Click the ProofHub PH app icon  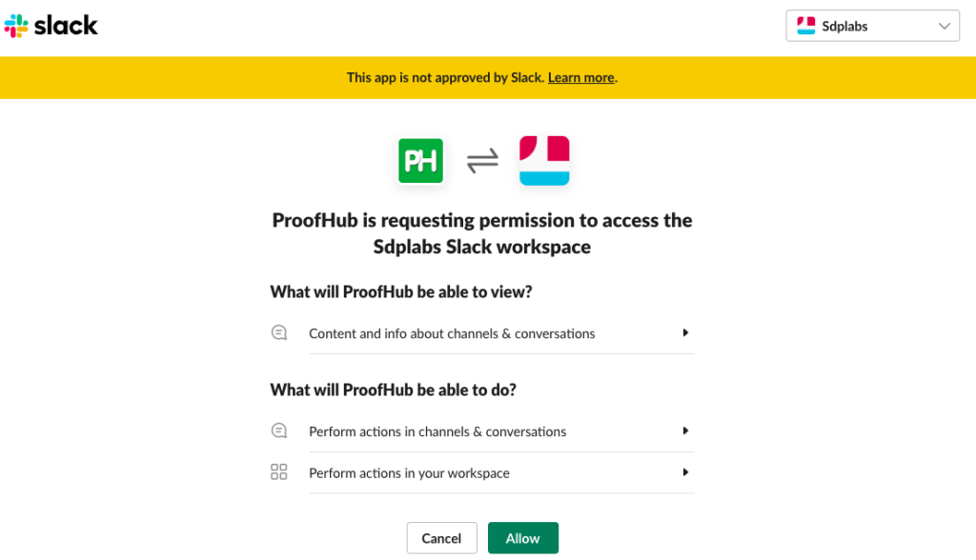click(420, 160)
